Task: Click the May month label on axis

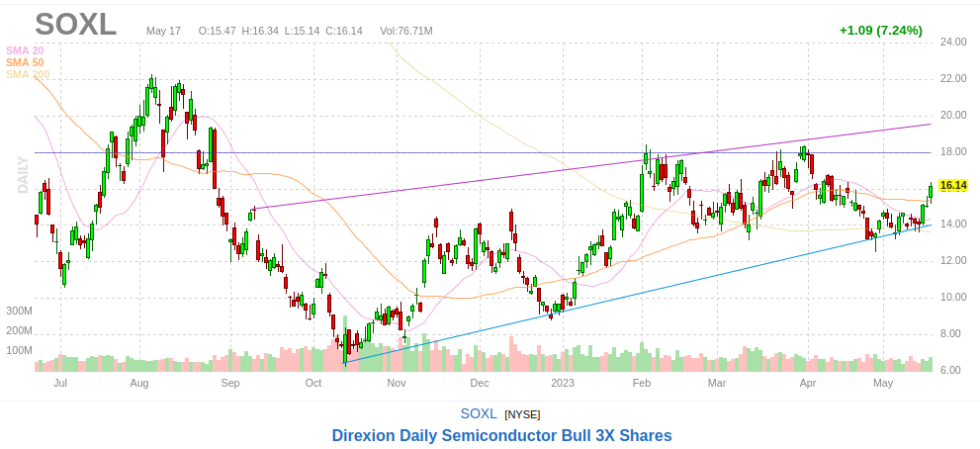Action: pyautogui.click(x=882, y=383)
